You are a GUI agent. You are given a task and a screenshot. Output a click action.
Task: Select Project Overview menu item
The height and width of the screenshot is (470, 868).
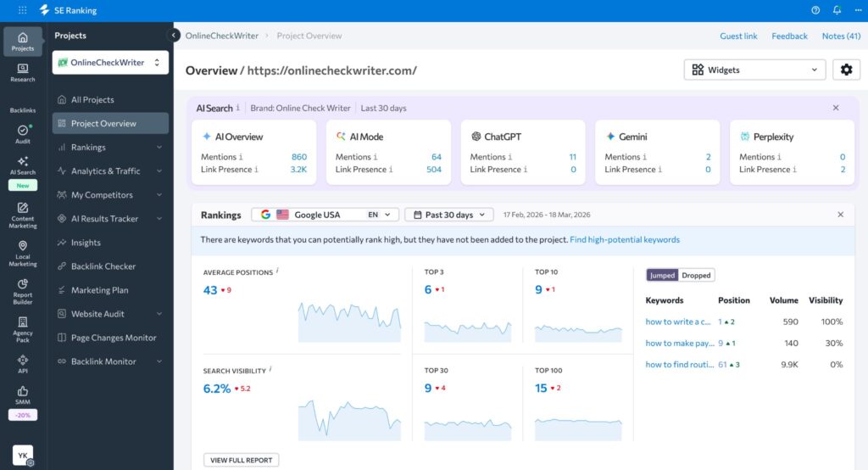tap(110, 124)
